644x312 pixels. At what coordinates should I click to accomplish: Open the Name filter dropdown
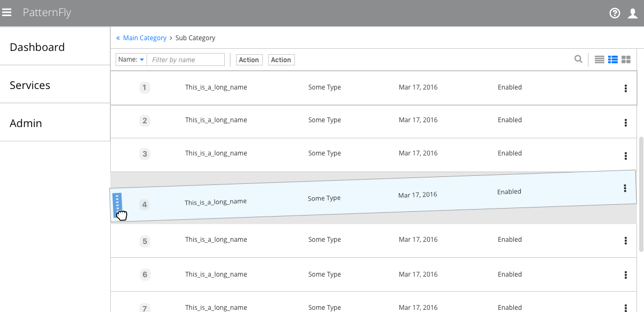[x=131, y=60]
